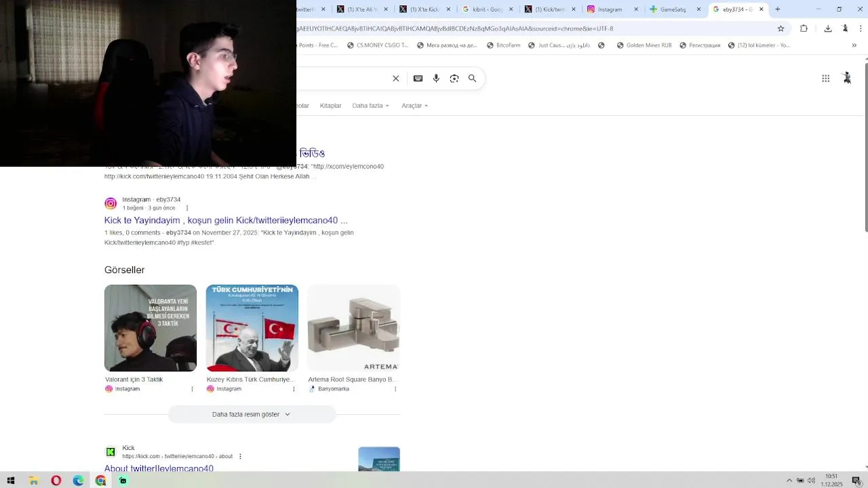
Task: Open options menu for Instagram eby3734 result
Action: (x=187, y=208)
